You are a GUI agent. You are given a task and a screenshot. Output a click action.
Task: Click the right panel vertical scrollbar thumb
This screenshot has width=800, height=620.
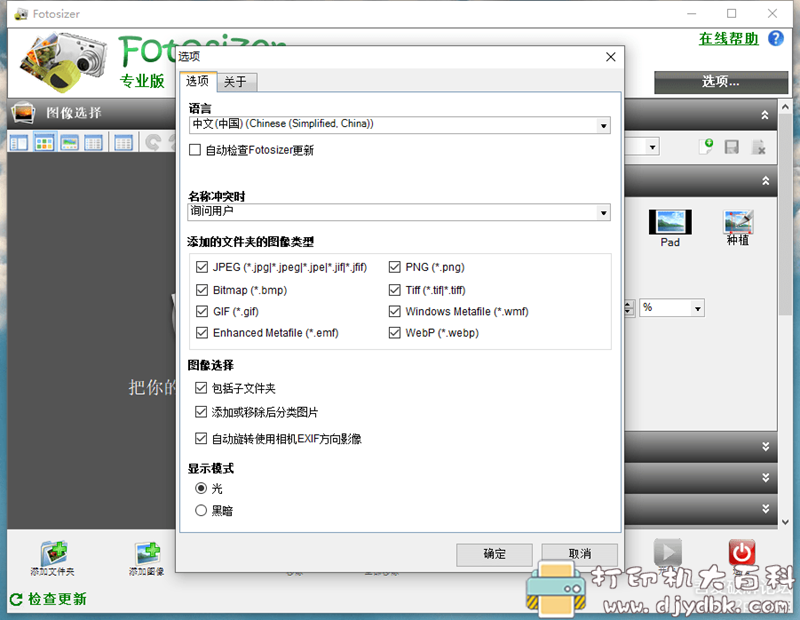point(785,214)
